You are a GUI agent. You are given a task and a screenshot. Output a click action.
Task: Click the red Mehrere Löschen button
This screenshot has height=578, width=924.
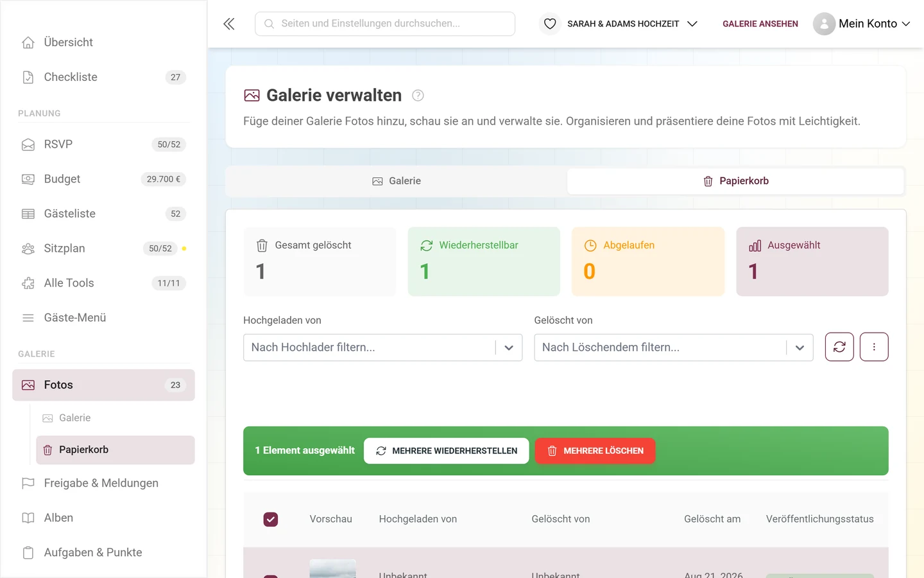tap(595, 451)
